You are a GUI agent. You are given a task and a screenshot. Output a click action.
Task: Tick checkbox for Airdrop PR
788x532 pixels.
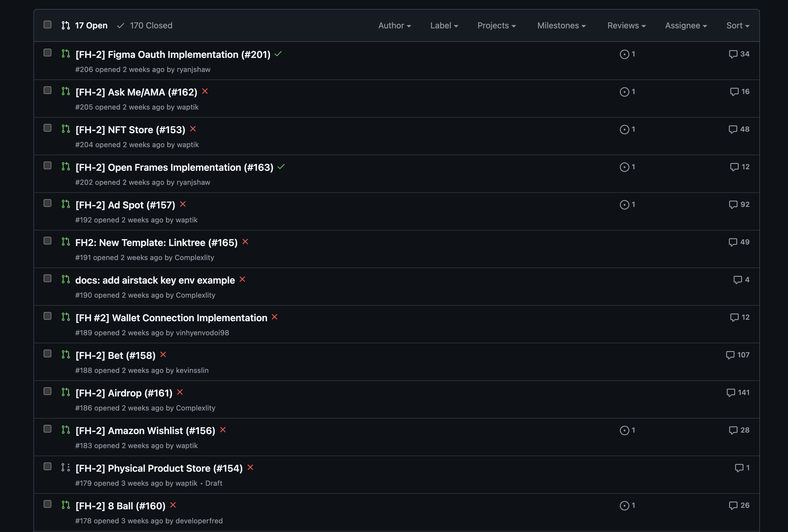pyautogui.click(x=47, y=391)
